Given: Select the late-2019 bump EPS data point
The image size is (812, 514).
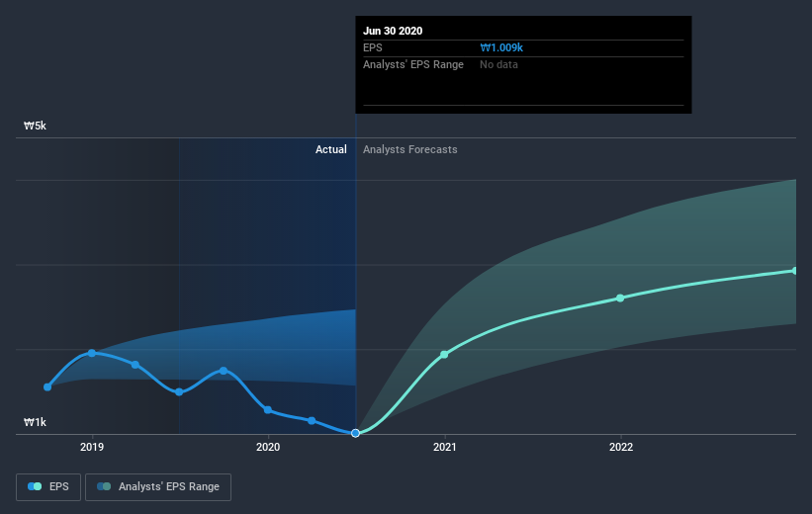Looking at the screenshot, I should [224, 371].
